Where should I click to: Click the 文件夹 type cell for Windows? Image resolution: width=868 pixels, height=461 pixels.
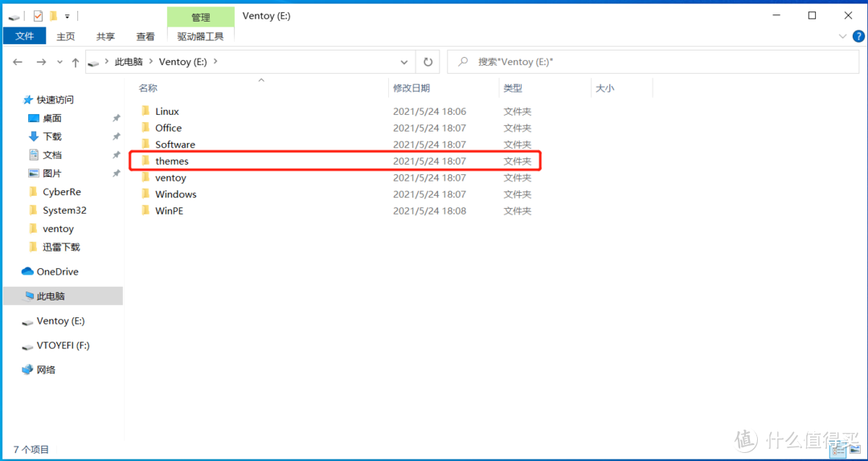coord(517,194)
